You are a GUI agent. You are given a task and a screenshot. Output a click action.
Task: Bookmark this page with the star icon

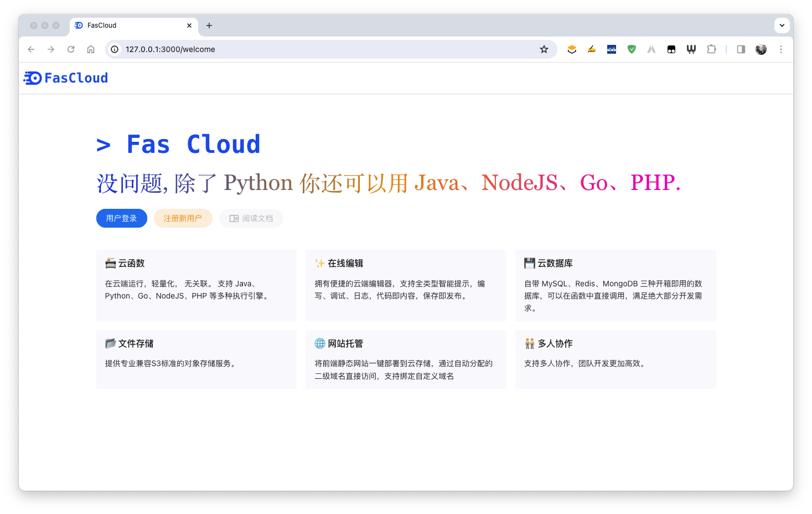(x=544, y=49)
